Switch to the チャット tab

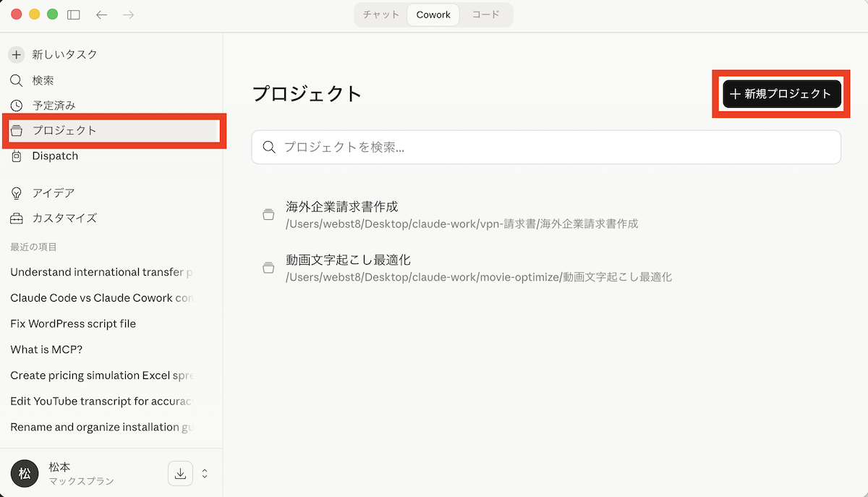click(381, 14)
